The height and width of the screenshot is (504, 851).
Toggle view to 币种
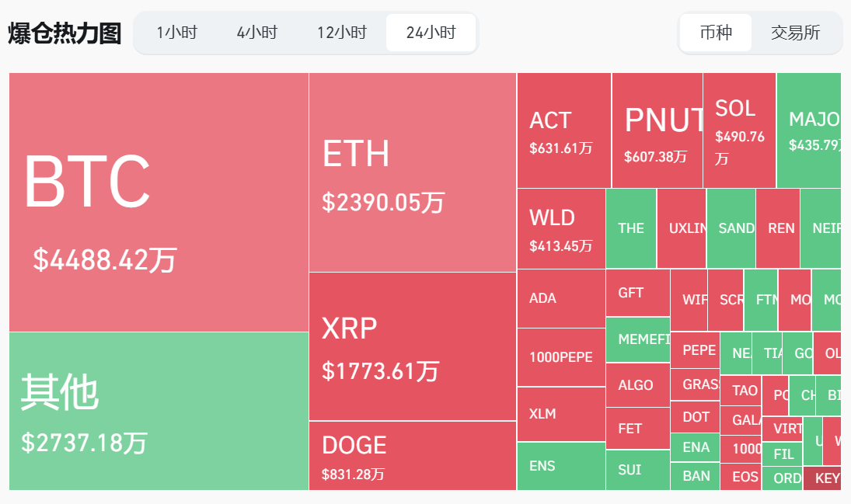715,33
